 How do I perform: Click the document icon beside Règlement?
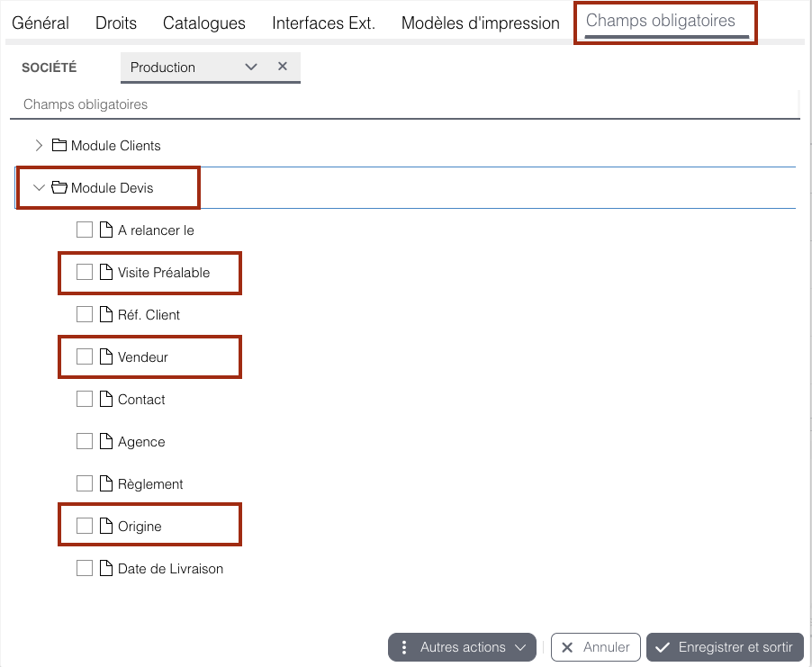coord(106,483)
